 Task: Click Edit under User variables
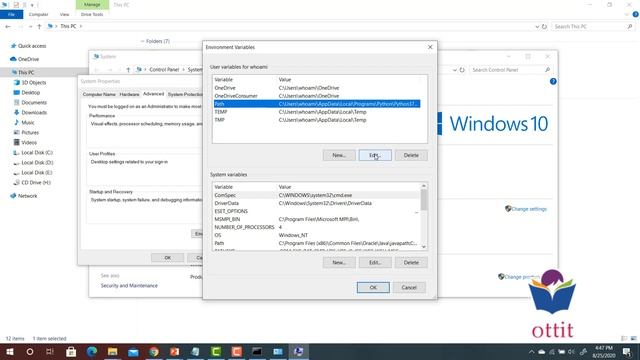tap(375, 155)
